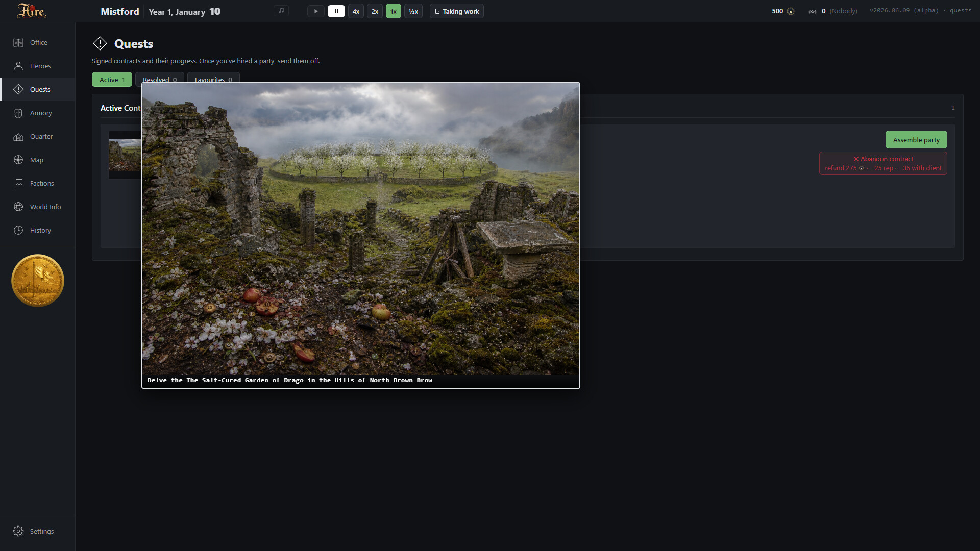Click the version label v2026.06.09

(x=904, y=10)
